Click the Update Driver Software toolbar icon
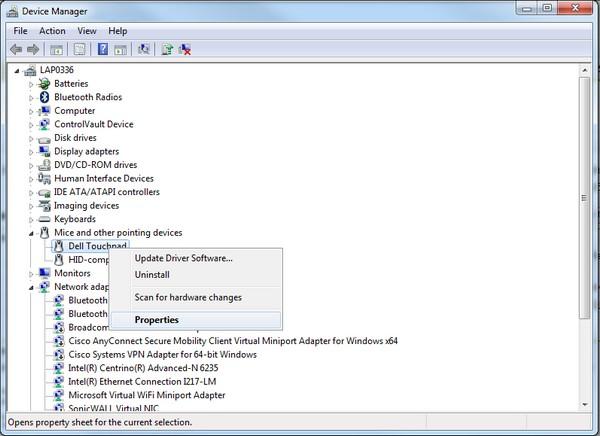600x436 pixels. [x=167, y=49]
